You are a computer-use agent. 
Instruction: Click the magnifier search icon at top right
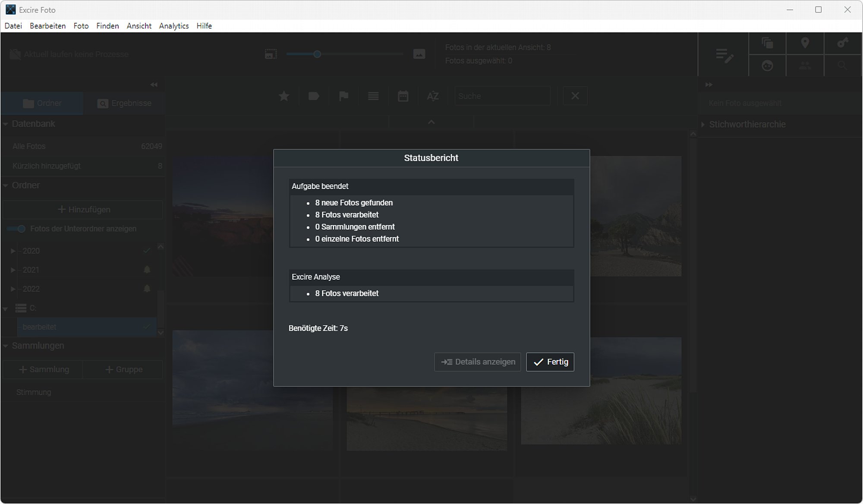842,66
